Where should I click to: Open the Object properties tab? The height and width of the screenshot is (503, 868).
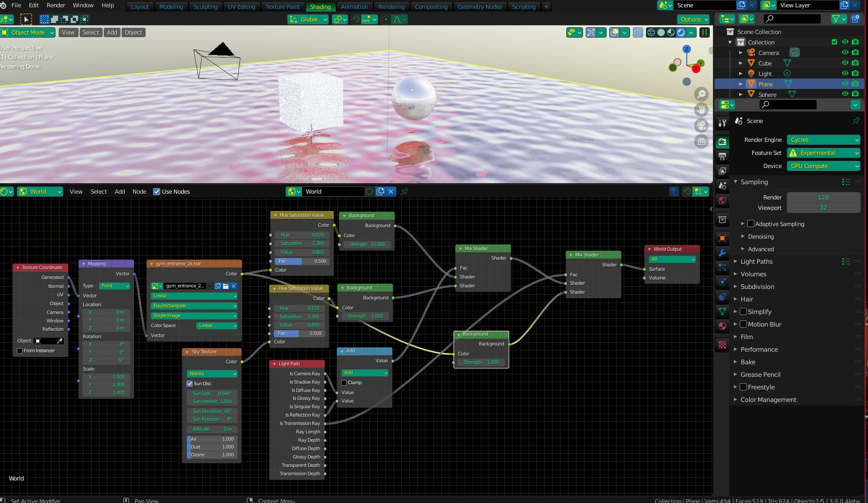[x=722, y=238]
